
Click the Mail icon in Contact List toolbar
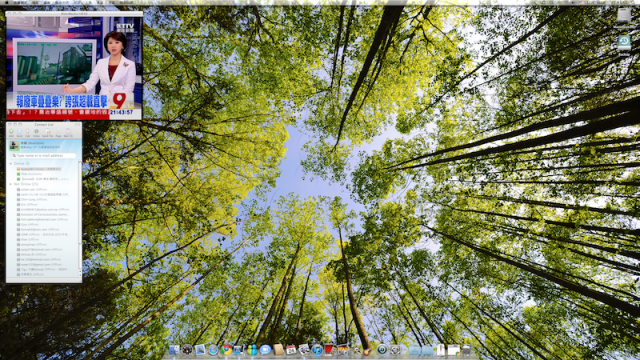(68, 132)
